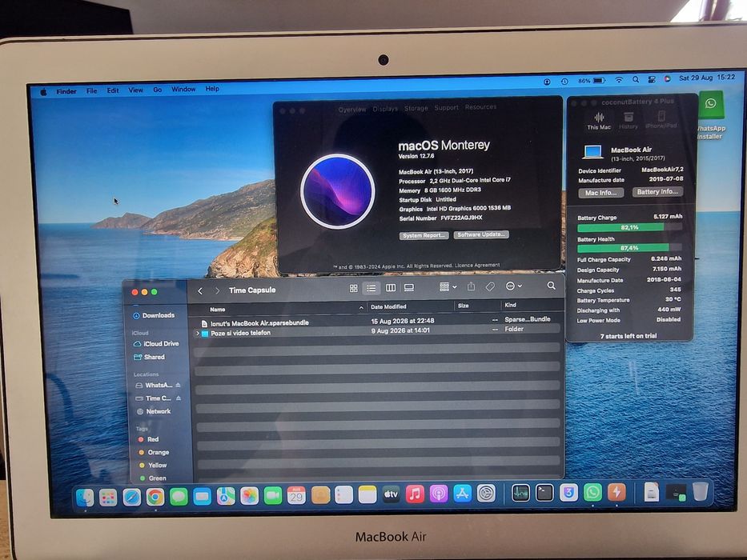747x560 pixels.
Task: Open the Apple TV app
Action: 392,494
